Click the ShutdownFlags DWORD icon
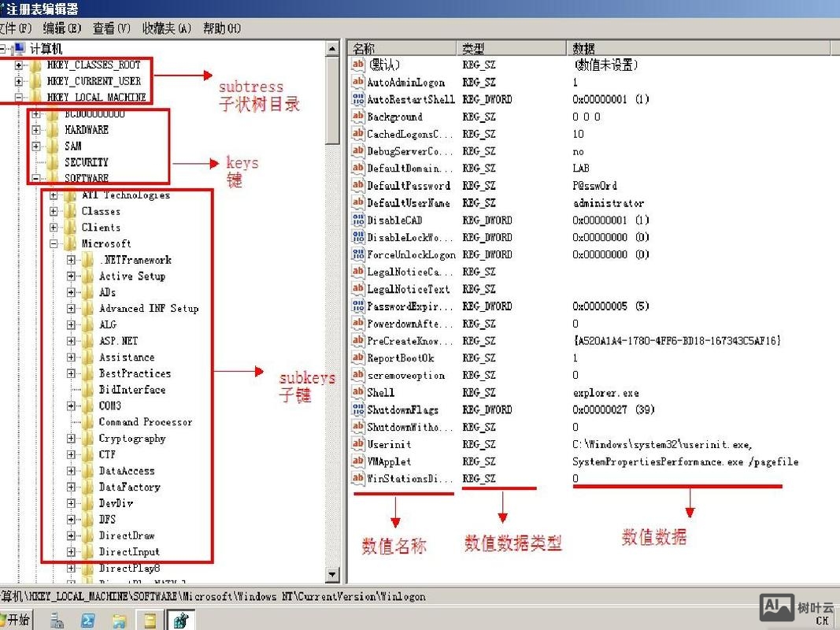840x630 pixels. point(357,409)
